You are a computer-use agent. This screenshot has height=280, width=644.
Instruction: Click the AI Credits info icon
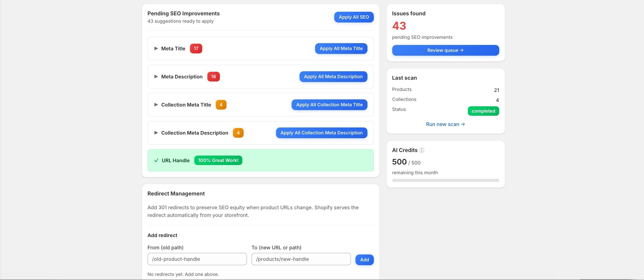click(x=422, y=150)
